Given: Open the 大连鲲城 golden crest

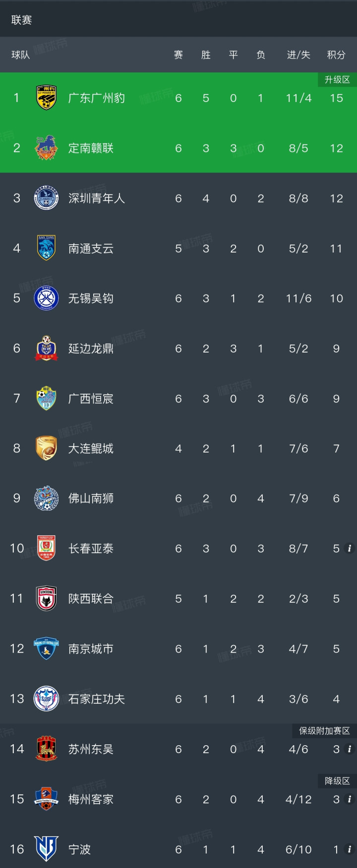Looking at the screenshot, I should pos(46,448).
